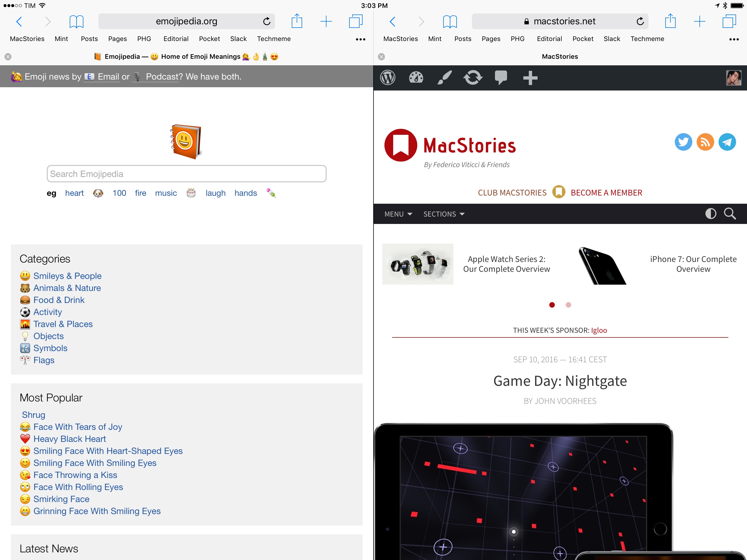
Task: Click the Search Emojipedia field
Action: point(186,174)
